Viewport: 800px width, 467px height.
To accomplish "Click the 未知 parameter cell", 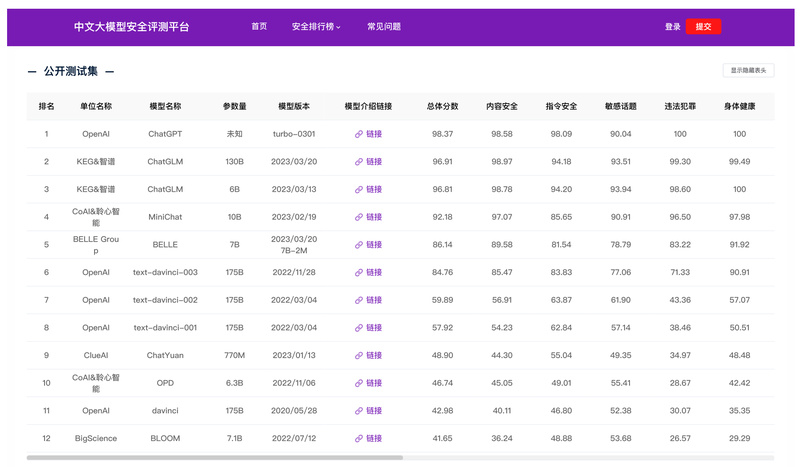I will 235,134.
